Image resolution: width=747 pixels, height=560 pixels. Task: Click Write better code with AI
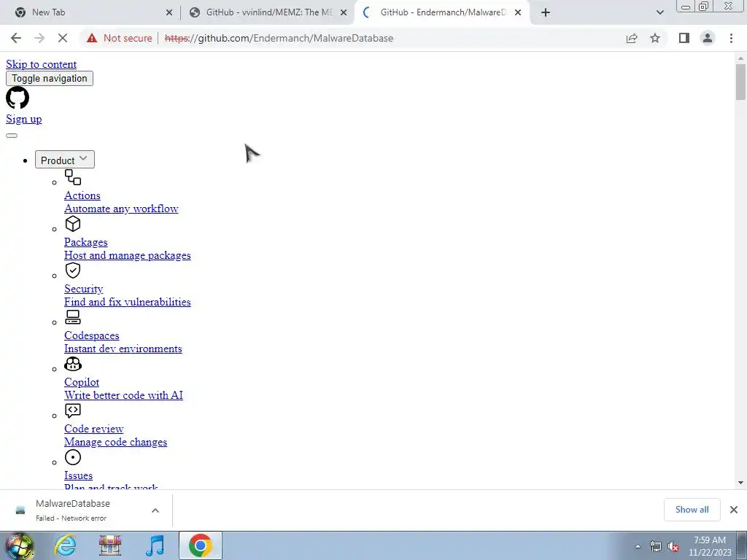tap(123, 395)
